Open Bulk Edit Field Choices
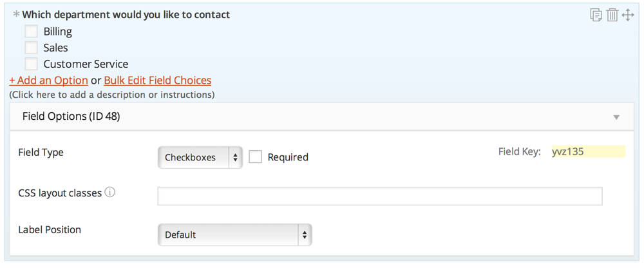 (157, 81)
